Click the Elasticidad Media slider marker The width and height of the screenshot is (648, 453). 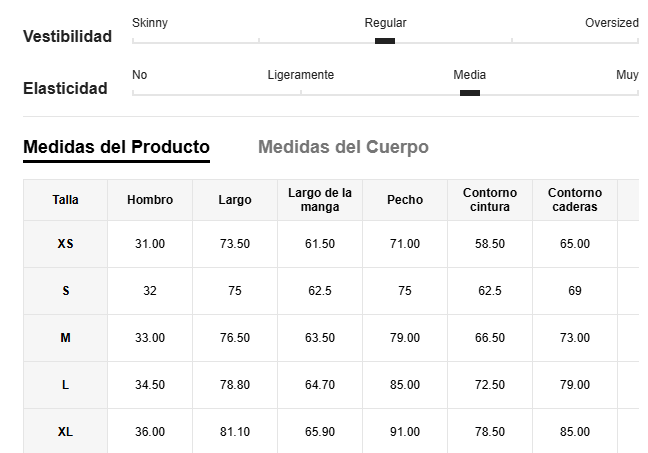(x=470, y=93)
